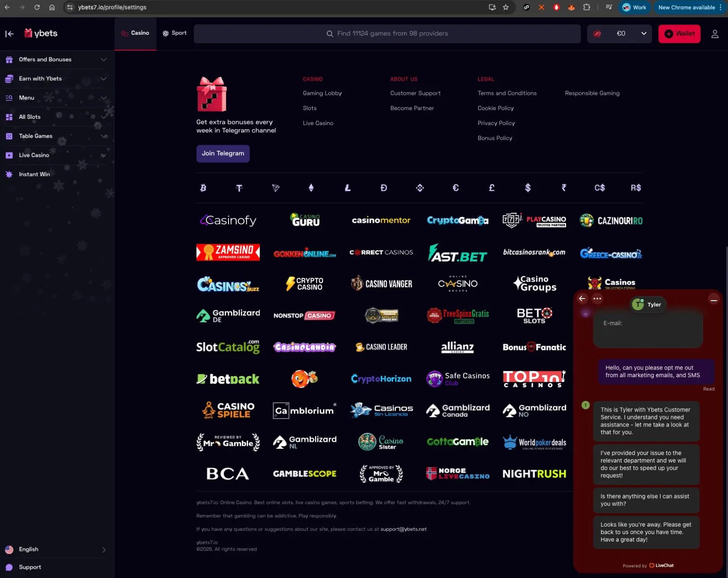Open the Zamsino approved casino logo
The height and width of the screenshot is (578, 728).
click(228, 252)
